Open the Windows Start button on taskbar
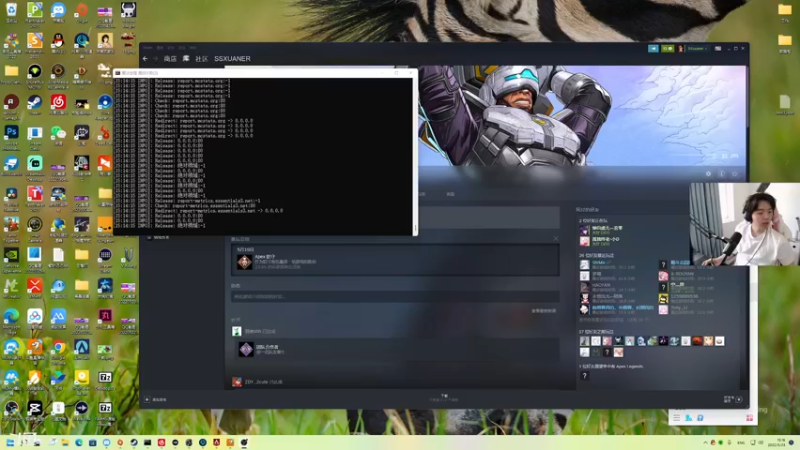 [x=10, y=442]
